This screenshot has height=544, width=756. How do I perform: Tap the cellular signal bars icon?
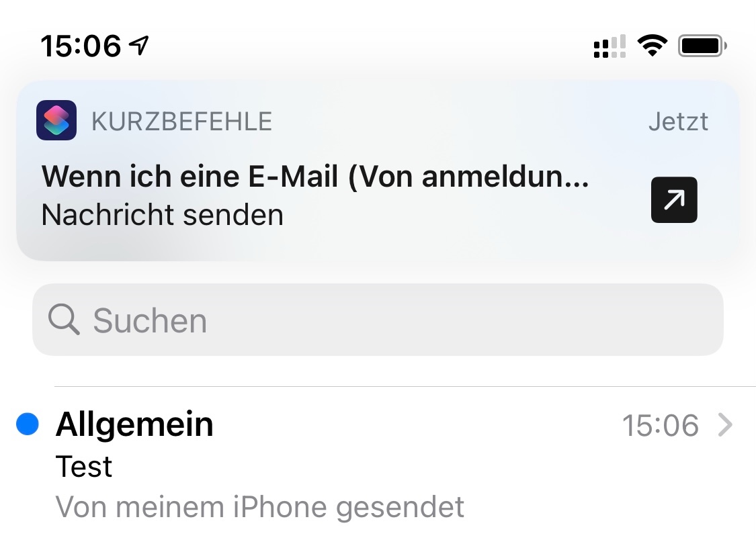point(610,46)
